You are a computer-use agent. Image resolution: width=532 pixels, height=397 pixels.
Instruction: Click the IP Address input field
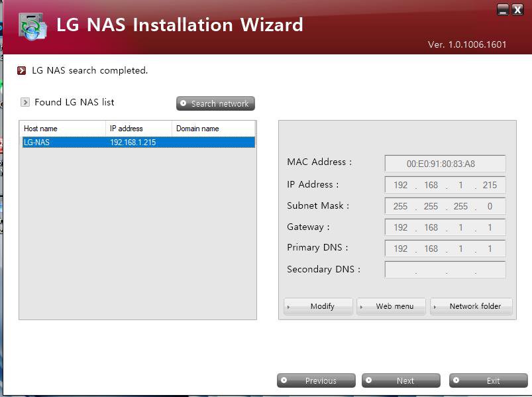tap(445, 186)
